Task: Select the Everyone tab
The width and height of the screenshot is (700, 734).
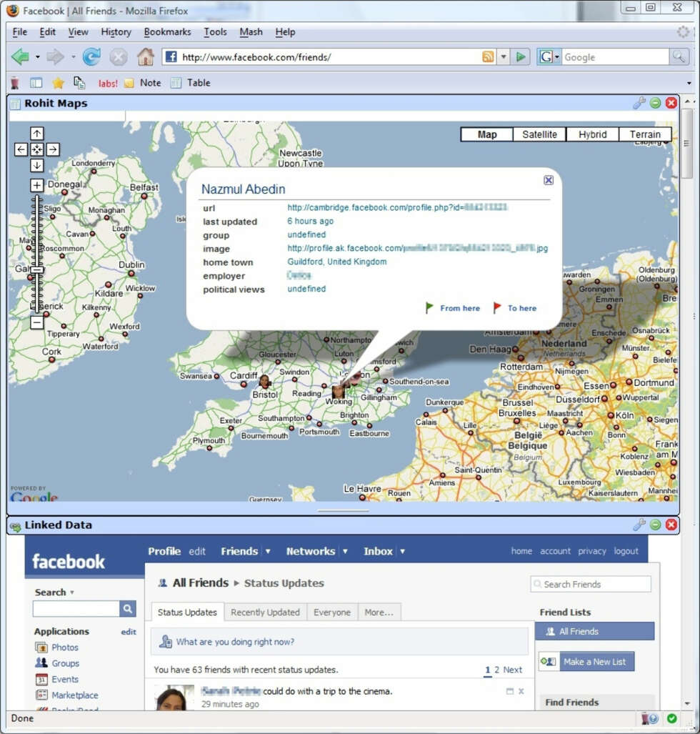Action: [332, 613]
